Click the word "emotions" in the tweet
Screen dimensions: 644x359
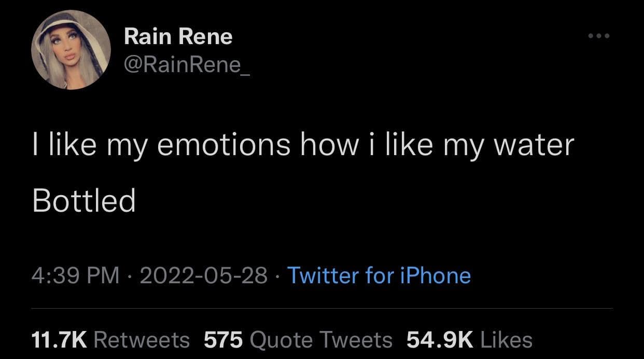(x=223, y=145)
